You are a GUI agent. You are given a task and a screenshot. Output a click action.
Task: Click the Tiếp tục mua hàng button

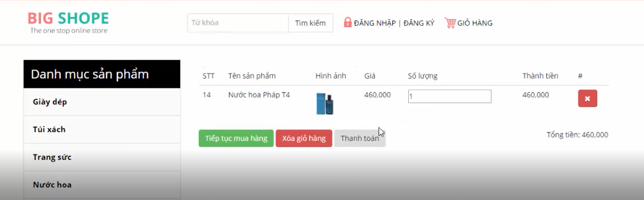click(236, 138)
